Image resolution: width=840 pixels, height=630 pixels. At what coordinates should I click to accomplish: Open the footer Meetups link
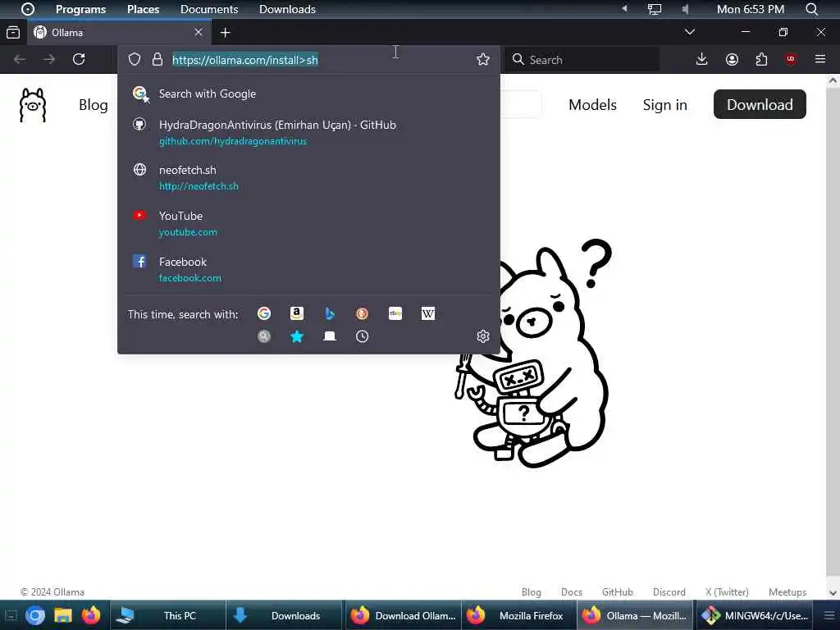(x=787, y=592)
